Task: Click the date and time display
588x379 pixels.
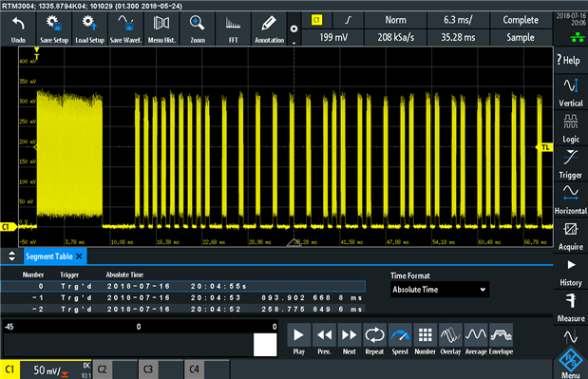Action: pyautogui.click(x=571, y=19)
